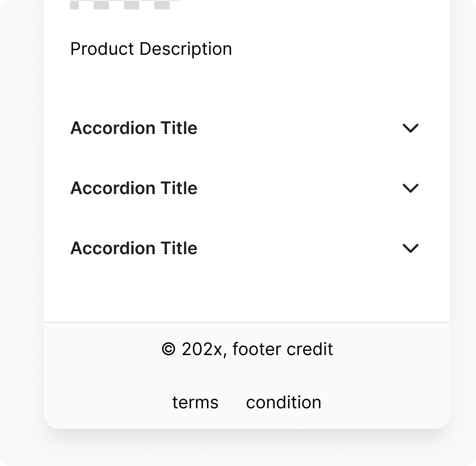Click the footer credit text line
The image size is (476, 466).
[x=247, y=349]
